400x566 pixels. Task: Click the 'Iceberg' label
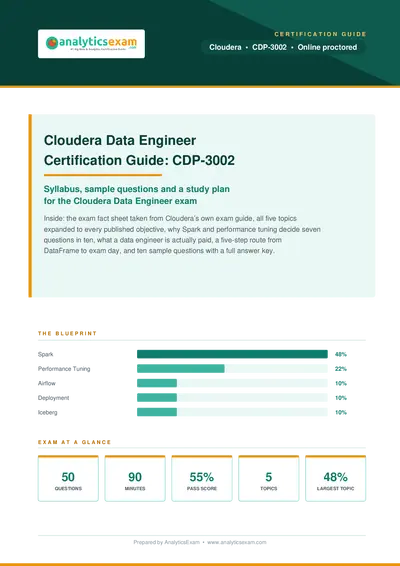coord(48,412)
